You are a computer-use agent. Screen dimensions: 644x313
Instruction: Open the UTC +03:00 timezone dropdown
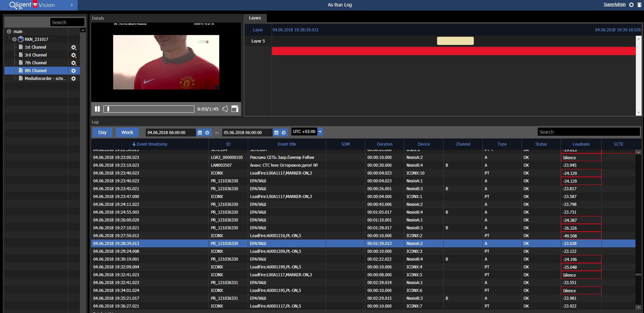click(x=320, y=132)
